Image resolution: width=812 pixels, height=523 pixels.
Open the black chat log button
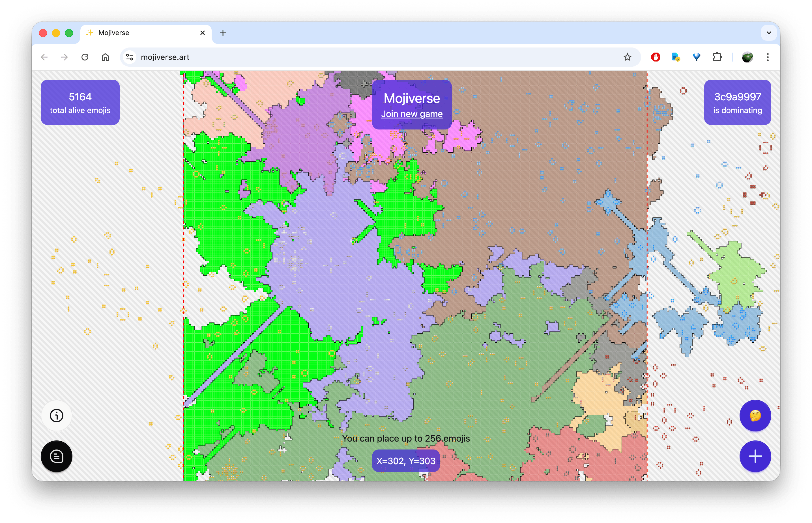[56, 456]
